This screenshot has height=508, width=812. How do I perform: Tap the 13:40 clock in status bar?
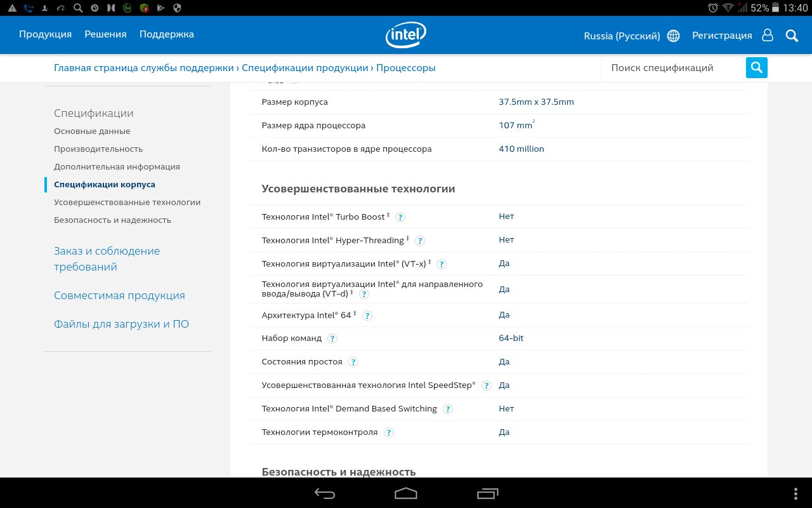coord(796,8)
